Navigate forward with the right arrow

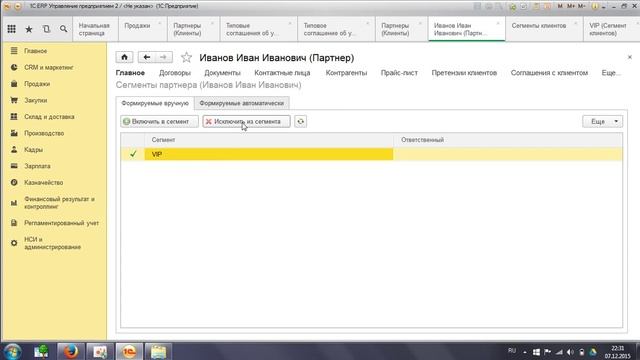[164, 57]
